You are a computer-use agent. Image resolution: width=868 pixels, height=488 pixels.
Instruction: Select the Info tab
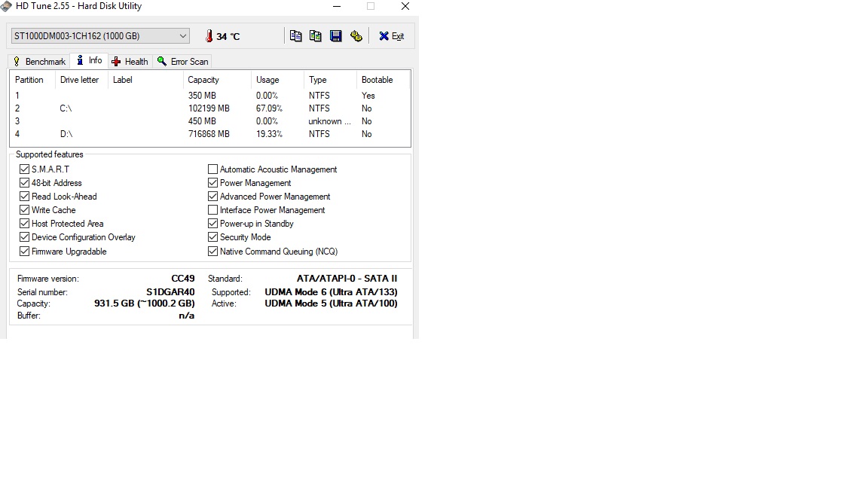89,60
